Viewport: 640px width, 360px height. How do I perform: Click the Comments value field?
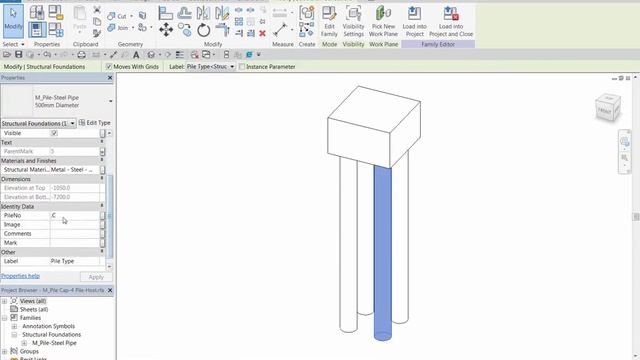point(74,234)
